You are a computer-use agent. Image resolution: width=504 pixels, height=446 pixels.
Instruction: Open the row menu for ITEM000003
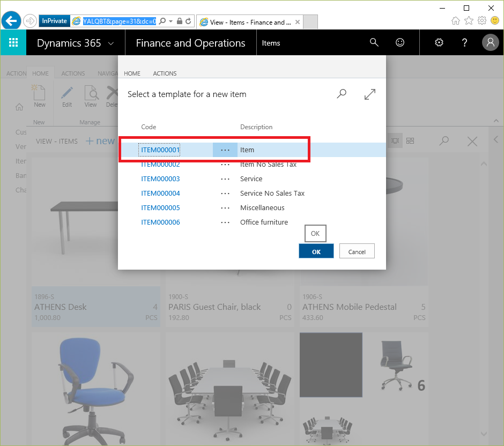coord(225,179)
